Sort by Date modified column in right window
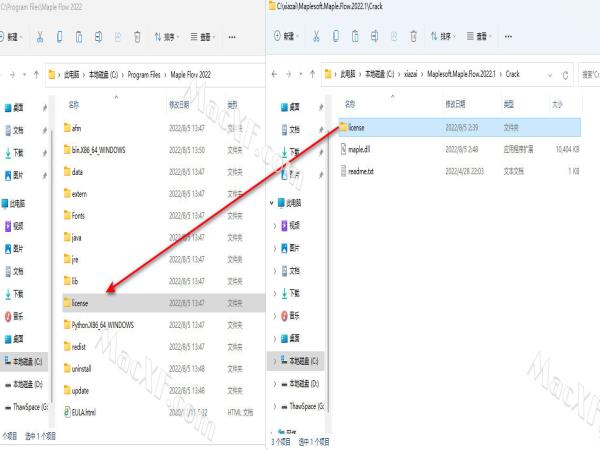Image resolution: width=600 pixels, height=450 pixels. coord(455,104)
